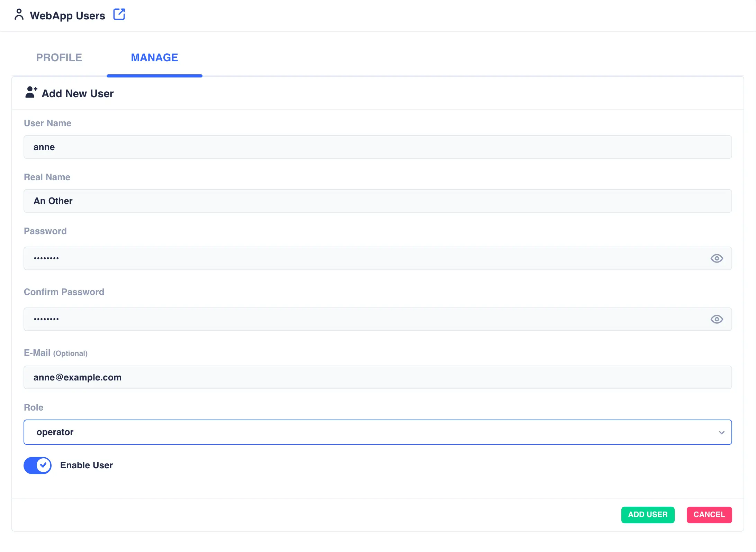Switch to the PROFILE tab
Viewport: 756px width, 552px height.
coord(59,57)
